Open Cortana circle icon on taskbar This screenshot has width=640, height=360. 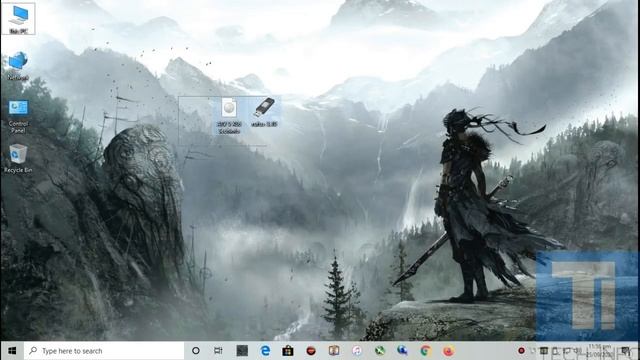click(196, 351)
